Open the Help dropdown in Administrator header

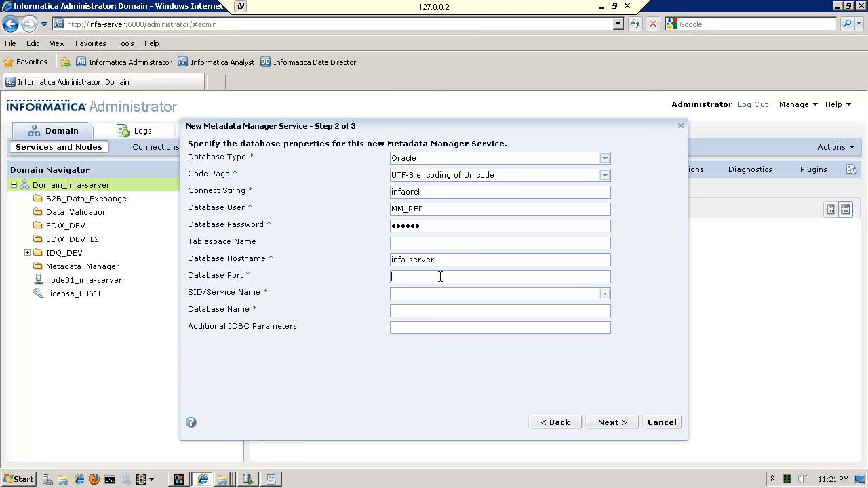coord(837,104)
